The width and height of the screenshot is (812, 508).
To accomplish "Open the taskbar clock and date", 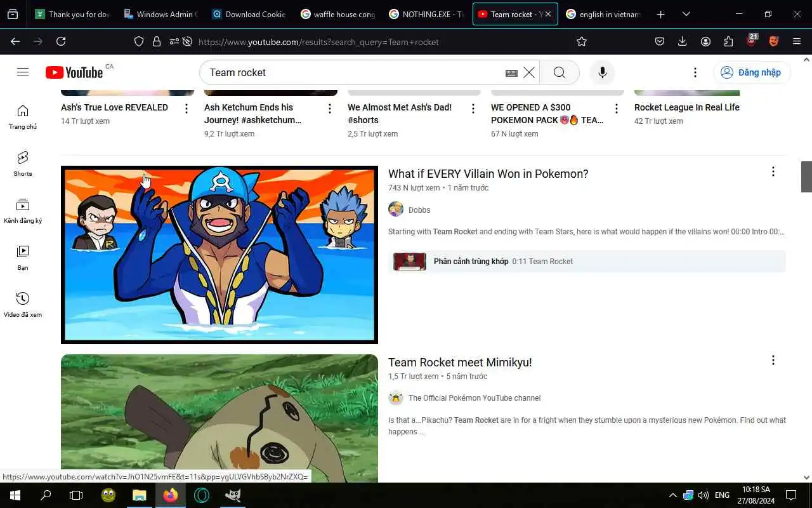I will pos(756,495).
